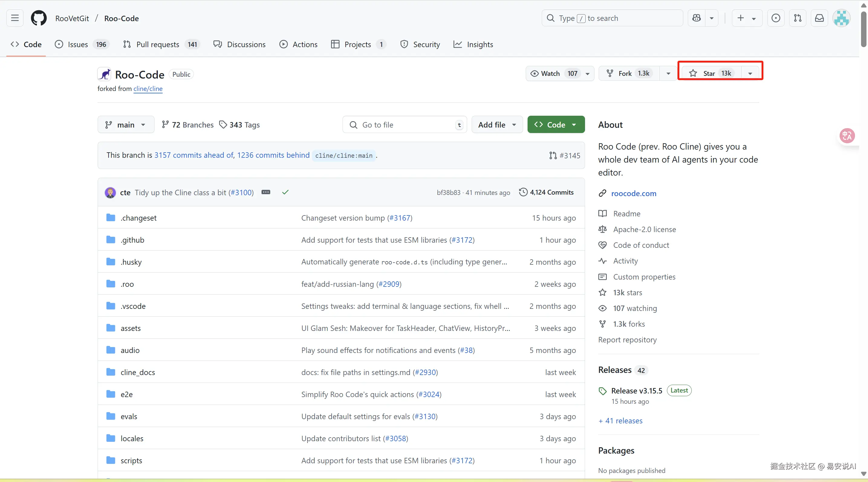Open the pull requests icon in header
The height and width of the screenshot is (482, 868).
[797, 18]
